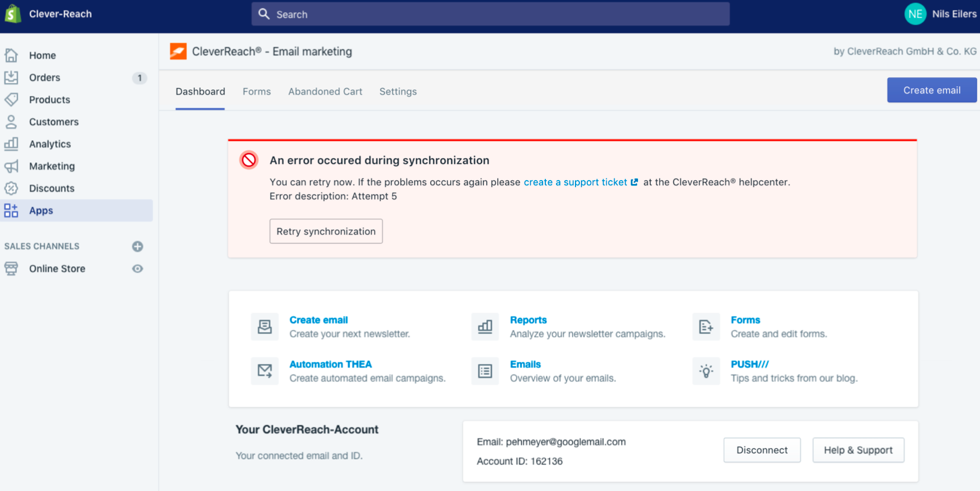The image size is (980, 491).
Task: Click the PUSH lightbulb icon
Action: 706,371
